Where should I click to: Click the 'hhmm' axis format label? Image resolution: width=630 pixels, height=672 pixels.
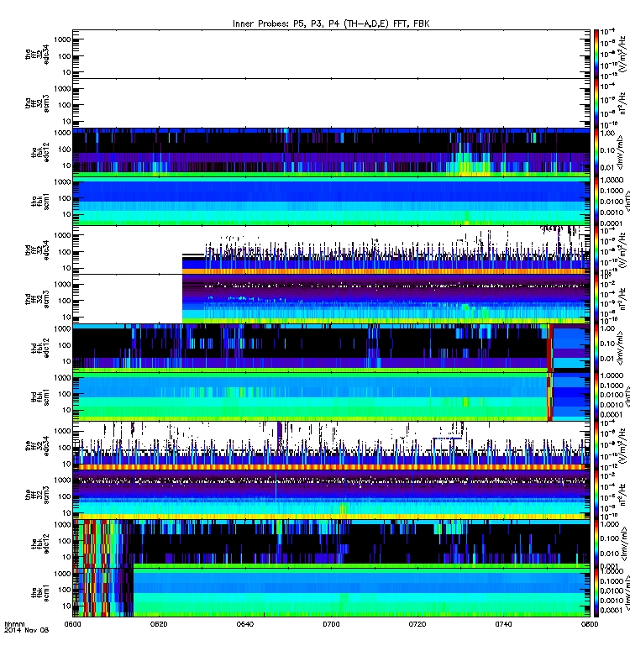coord(14,624)
